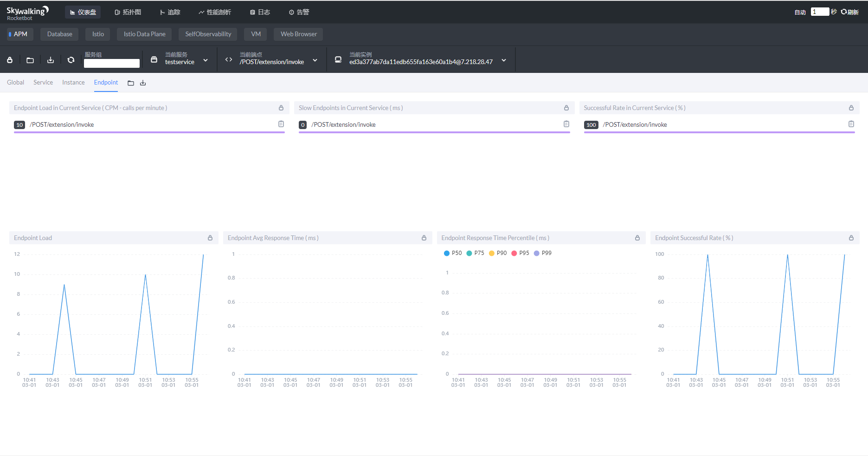Click the folder icon beside Endpoint tab

tap(131, 83)
